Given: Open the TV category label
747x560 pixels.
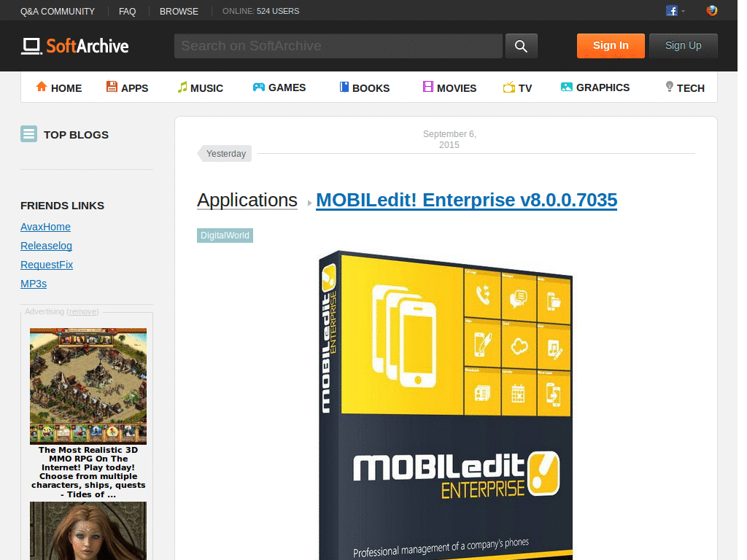Looking at the screenshot, I should coord(525,88).
